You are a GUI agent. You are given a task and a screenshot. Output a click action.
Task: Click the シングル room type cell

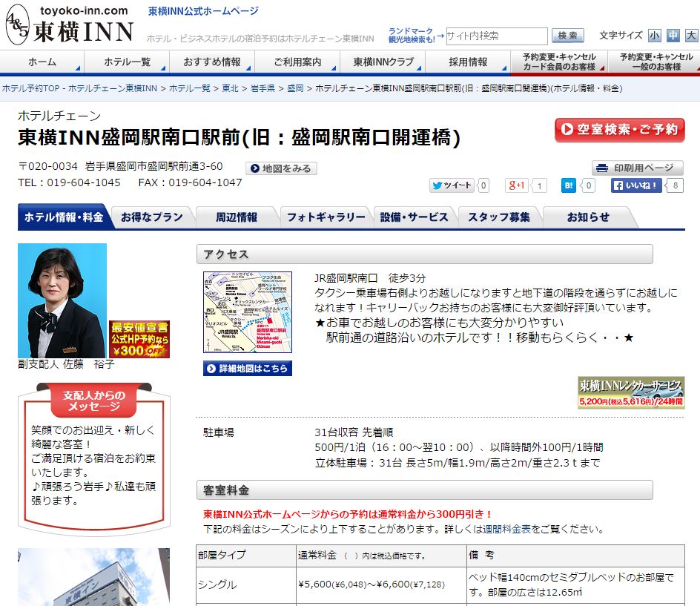click(246, 584)
